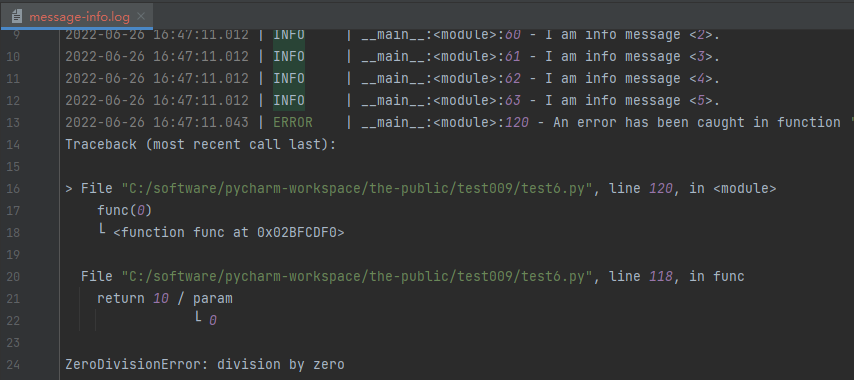Open the test6.py path on line 20
854x380 pixels.
[x=356, y=277]
